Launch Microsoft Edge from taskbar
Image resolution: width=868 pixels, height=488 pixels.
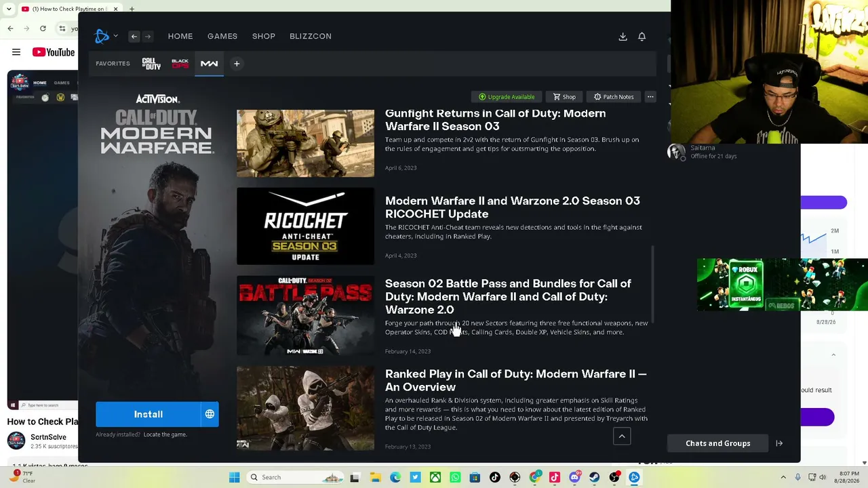tap(395, 477)
